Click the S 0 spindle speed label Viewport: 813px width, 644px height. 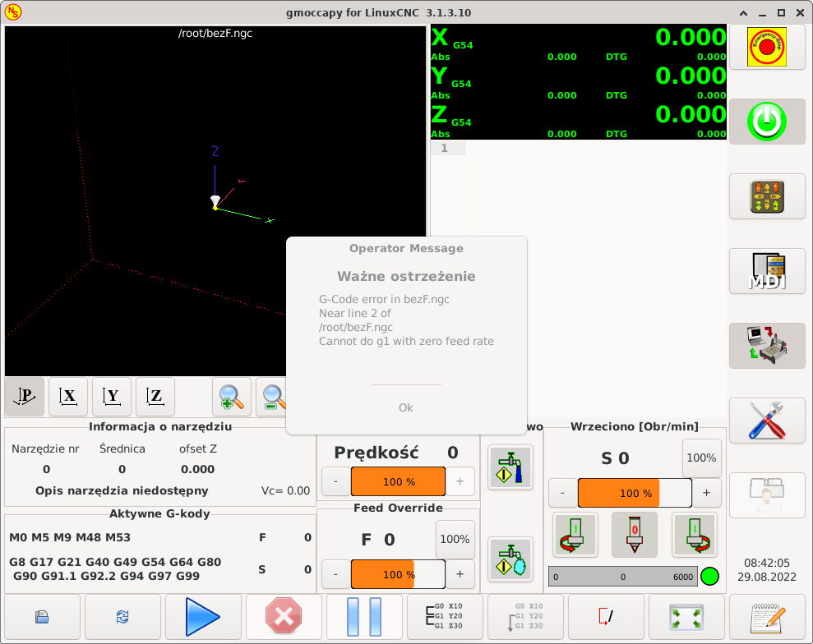pyautogui.click(x=615, y=458)
